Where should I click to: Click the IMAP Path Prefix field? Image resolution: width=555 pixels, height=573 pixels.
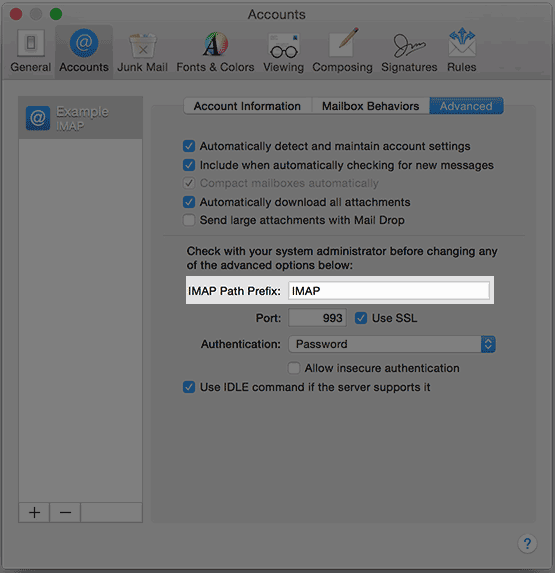point(389,291)
